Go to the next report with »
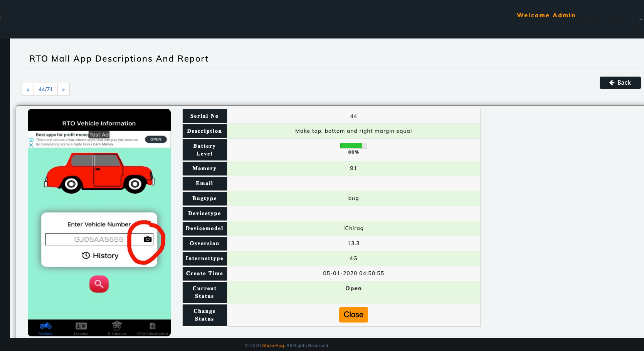Screen dimensions: 644x351 64,89
